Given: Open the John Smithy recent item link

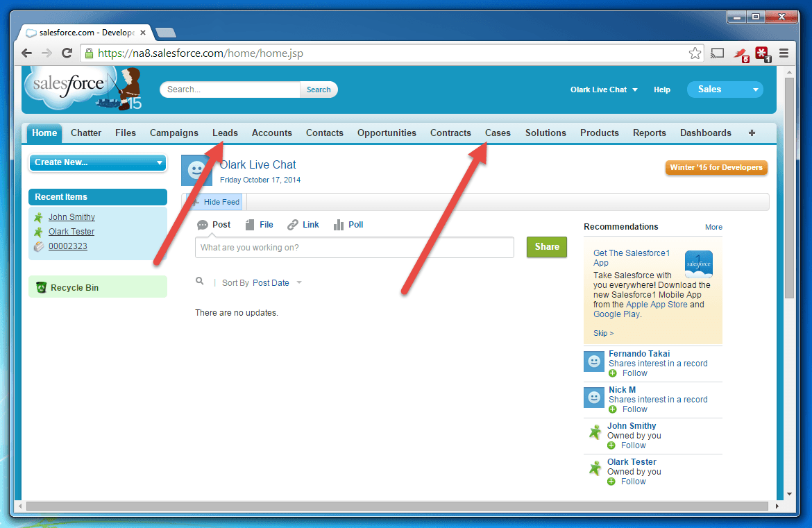Looking at the screenshot, I should pos(71,217).
